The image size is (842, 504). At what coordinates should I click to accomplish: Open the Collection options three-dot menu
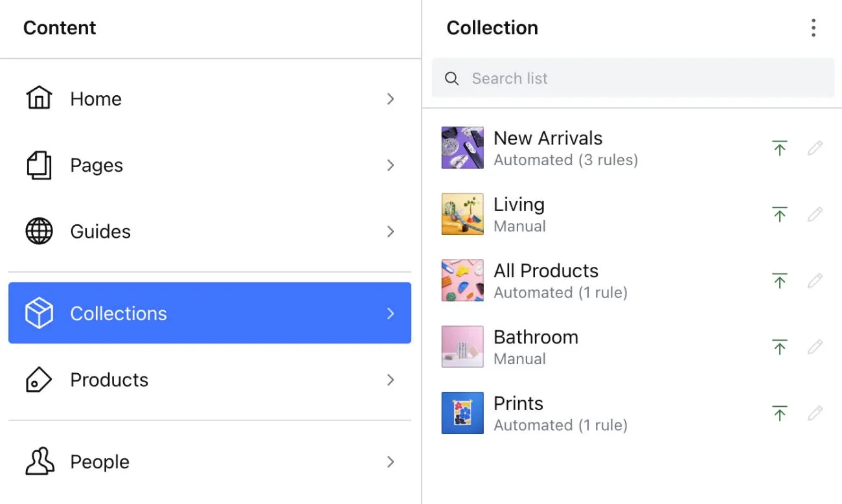click(x=814, y=28)
